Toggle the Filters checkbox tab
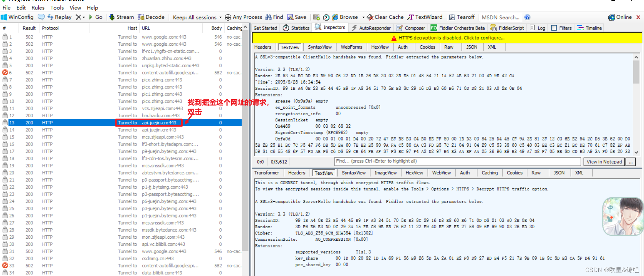 point(561,28)
